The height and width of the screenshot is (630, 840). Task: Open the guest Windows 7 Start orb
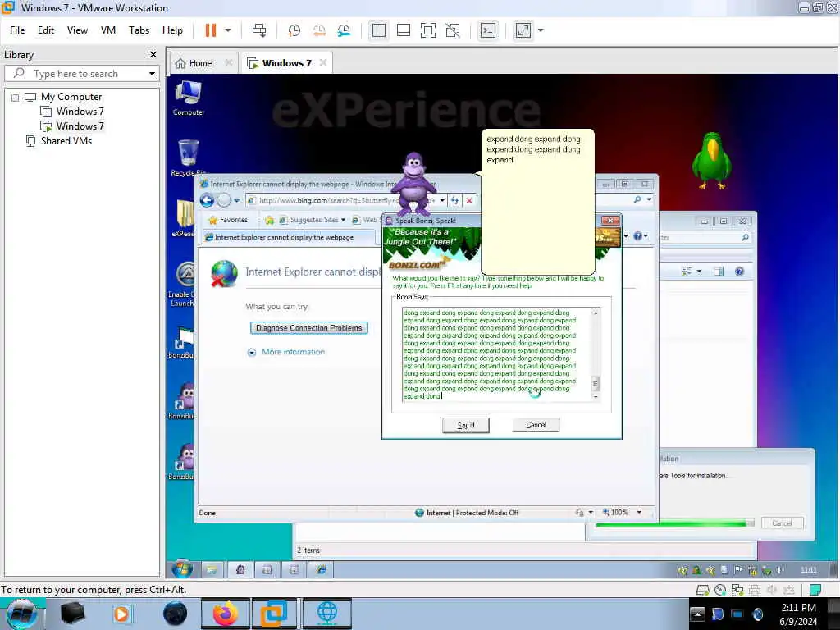coord(182,569)
